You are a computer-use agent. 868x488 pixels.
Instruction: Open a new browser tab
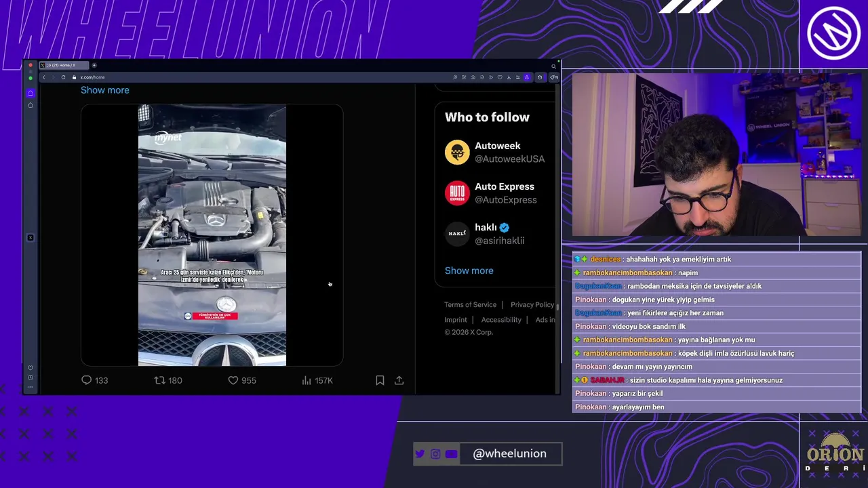[x=94, y=65]
